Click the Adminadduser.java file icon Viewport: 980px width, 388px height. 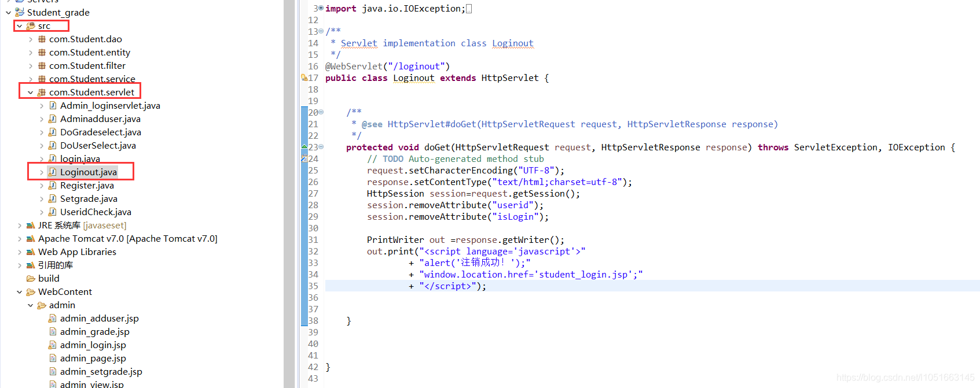[53, 119]
